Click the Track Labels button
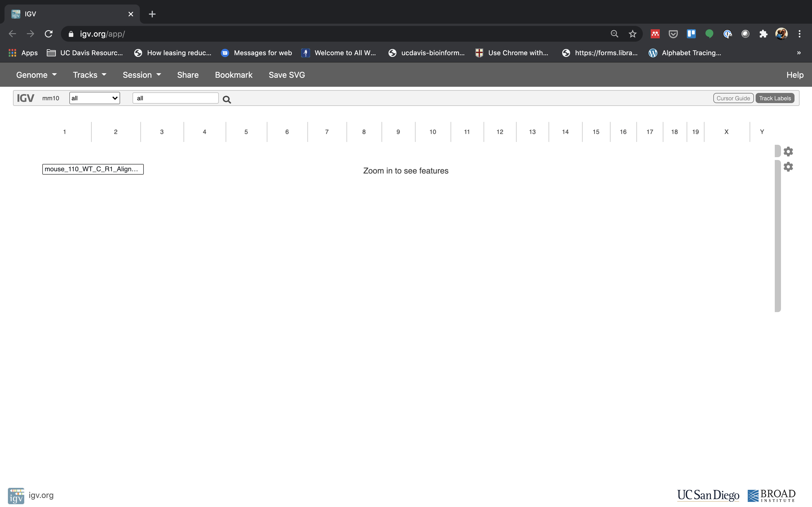The image size is (812, 507). (x=775, y=98)
